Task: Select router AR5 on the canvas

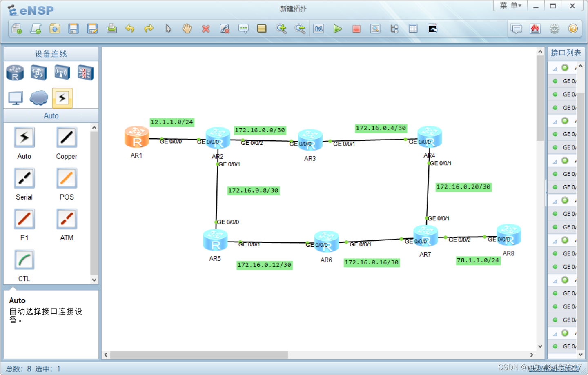Action: (x=215, y=240)
